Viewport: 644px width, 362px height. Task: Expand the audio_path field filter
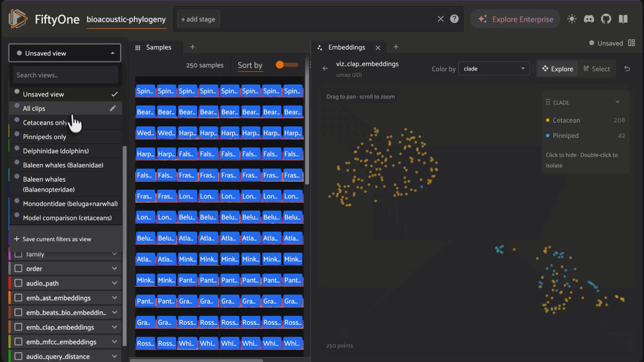(114, 283)
